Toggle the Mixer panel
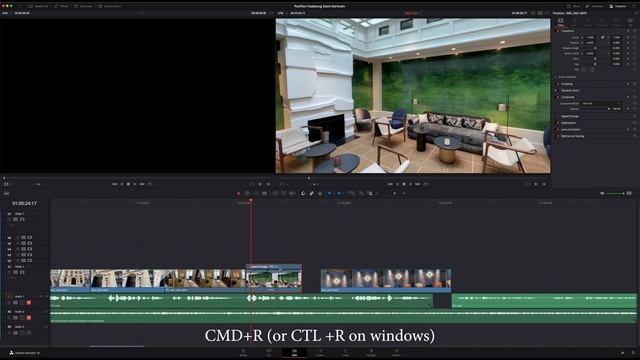Screen dimensions: 640x360 [x=573, y=6]
